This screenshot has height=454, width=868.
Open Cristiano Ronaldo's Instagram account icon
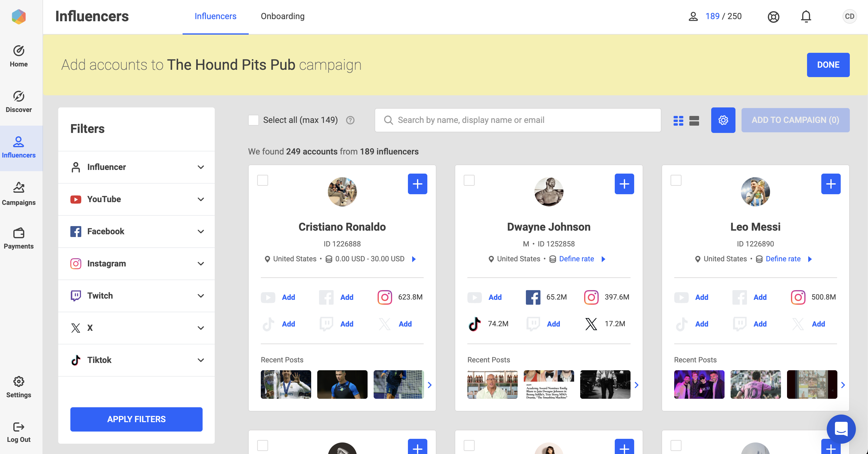pos(385,297)
